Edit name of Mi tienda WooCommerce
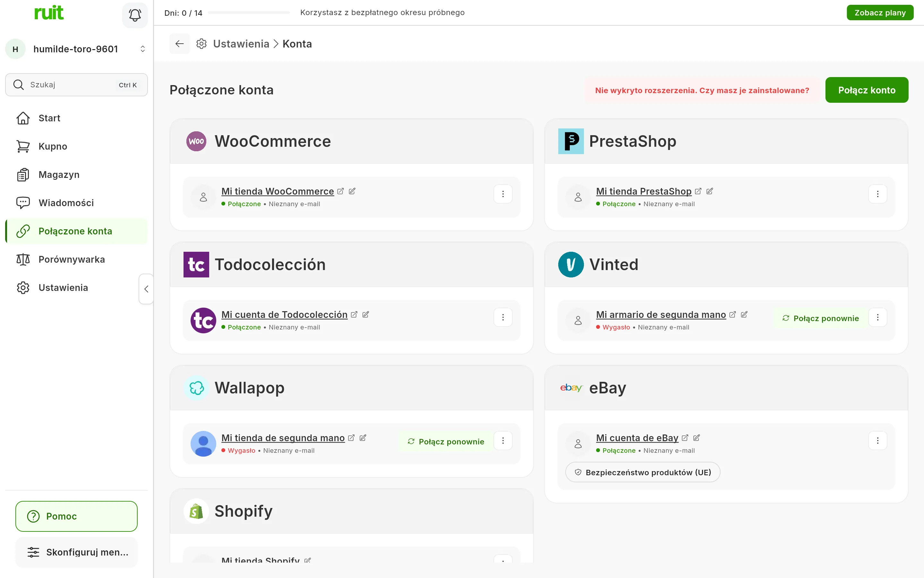The image size is (924, 578). [x=352, y=191]
